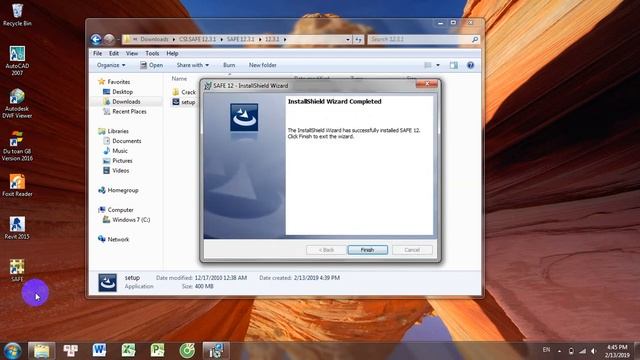
Task: Select Downloads in navigation pane
Action: pyautogui.click(x=122, y=102)
